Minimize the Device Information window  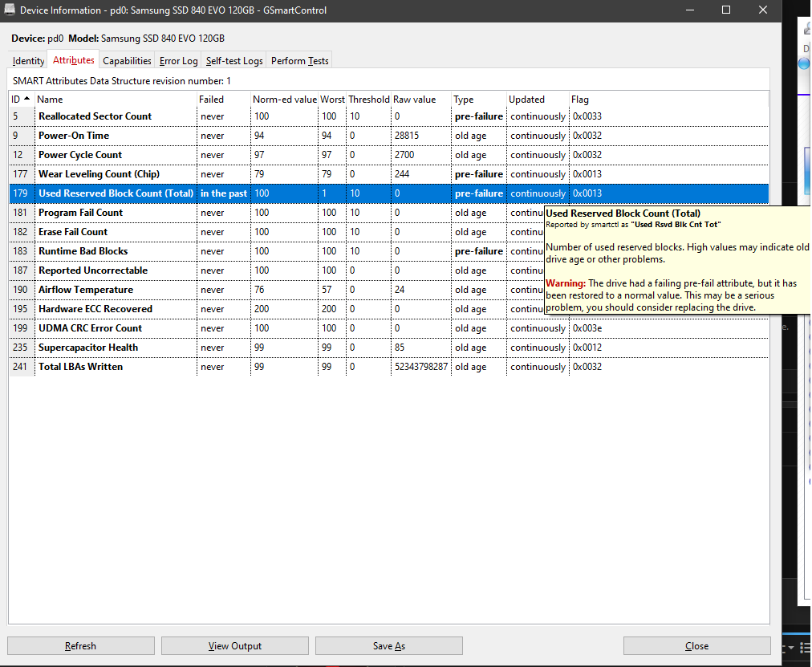[x=690, y=10]
